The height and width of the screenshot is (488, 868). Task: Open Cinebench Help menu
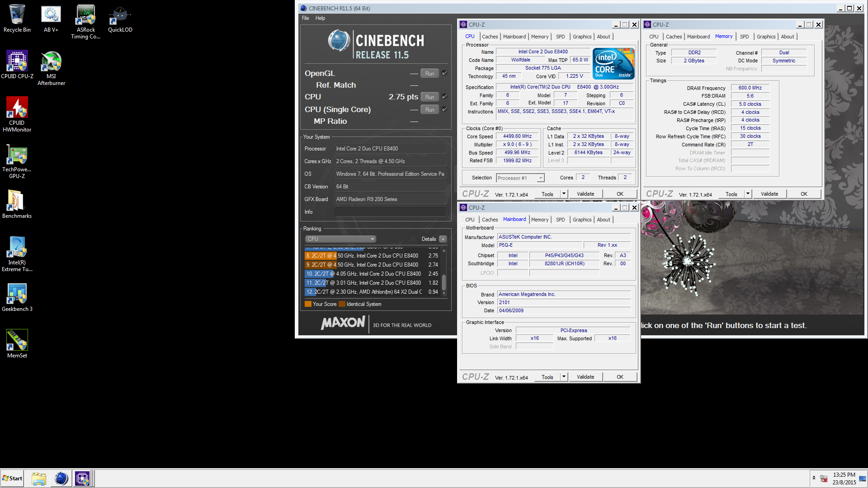320,18
